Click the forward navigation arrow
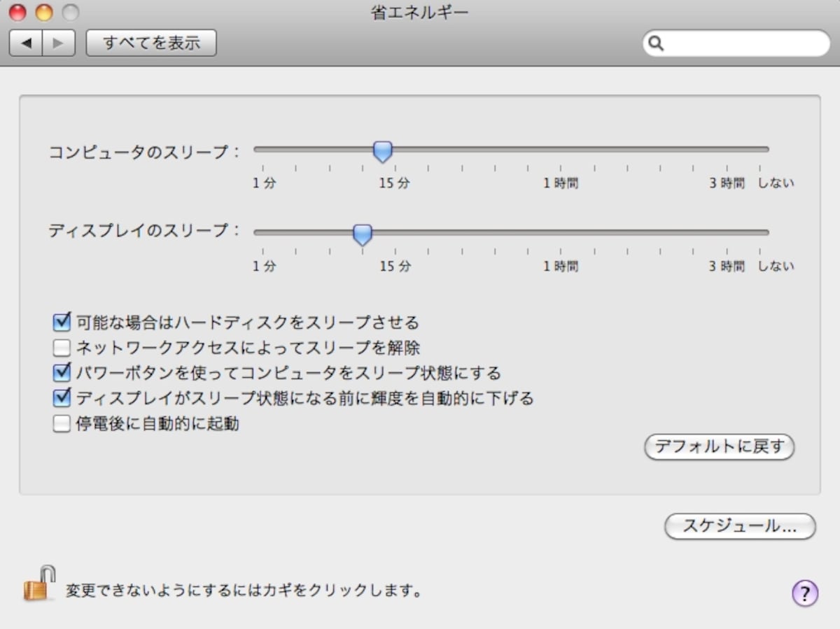 [59, 43]
